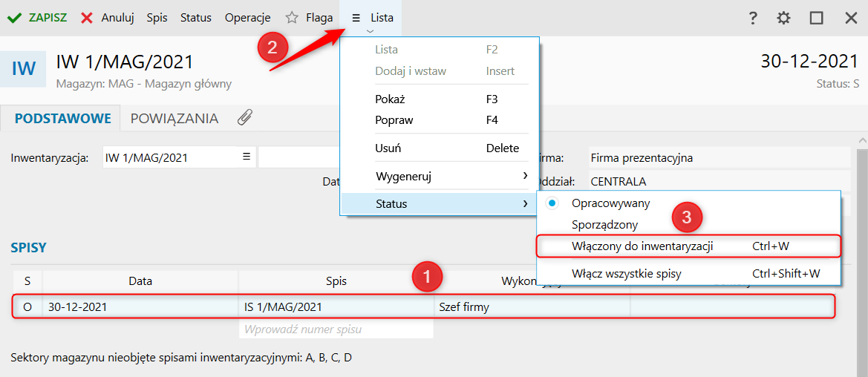This screenshot has height=377, width=868.
Task: Switch to the PODSTAWOWE tab
Action: tap(63, 119)
